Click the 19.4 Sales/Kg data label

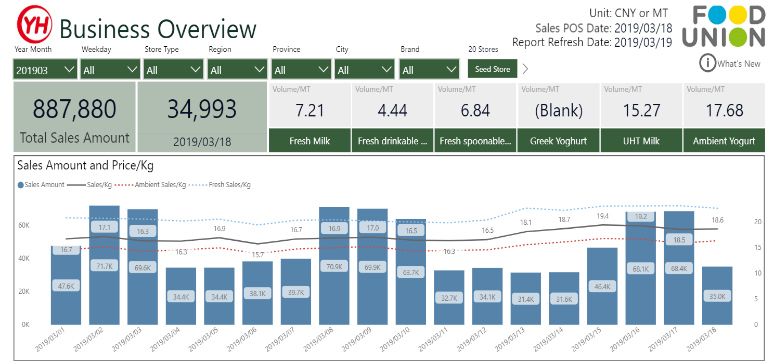603,216
